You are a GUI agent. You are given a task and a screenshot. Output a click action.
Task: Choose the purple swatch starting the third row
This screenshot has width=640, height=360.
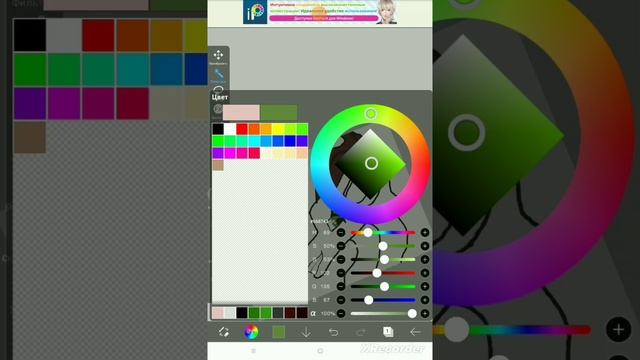click(x=218, y=153)
